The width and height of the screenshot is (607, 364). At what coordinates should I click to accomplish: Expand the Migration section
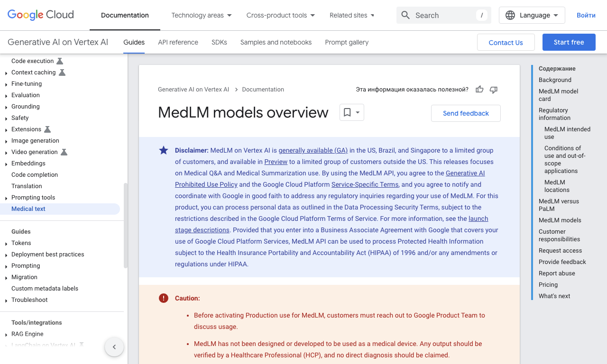(x=6, y=278)
